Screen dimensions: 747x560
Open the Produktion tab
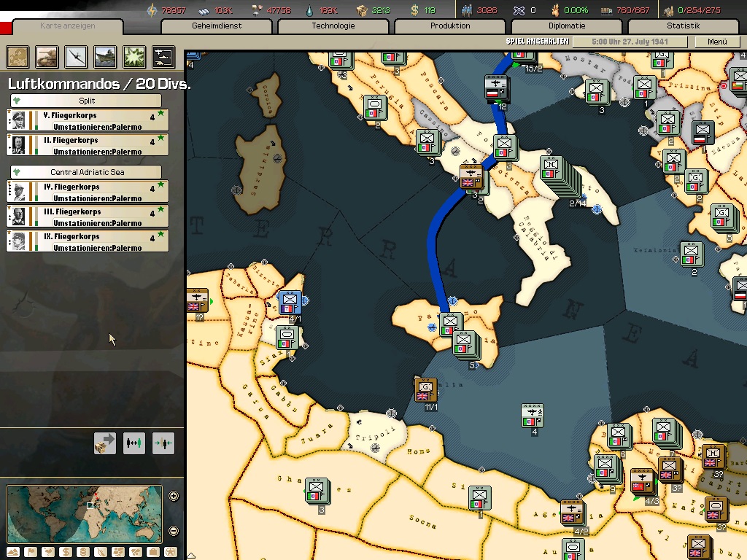click(x=450, y=26)
